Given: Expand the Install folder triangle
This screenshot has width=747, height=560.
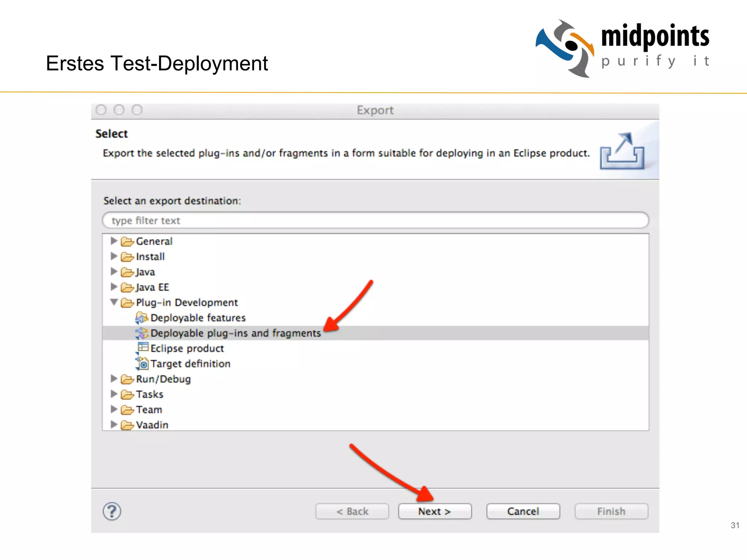Looking at the screenshot, I should click(114, 256).
